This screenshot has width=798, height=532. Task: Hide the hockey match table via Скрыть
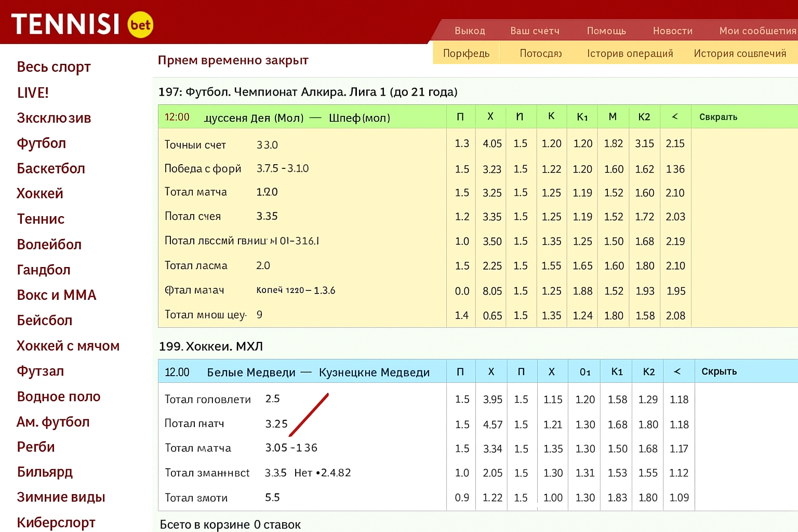click(719, 371)
